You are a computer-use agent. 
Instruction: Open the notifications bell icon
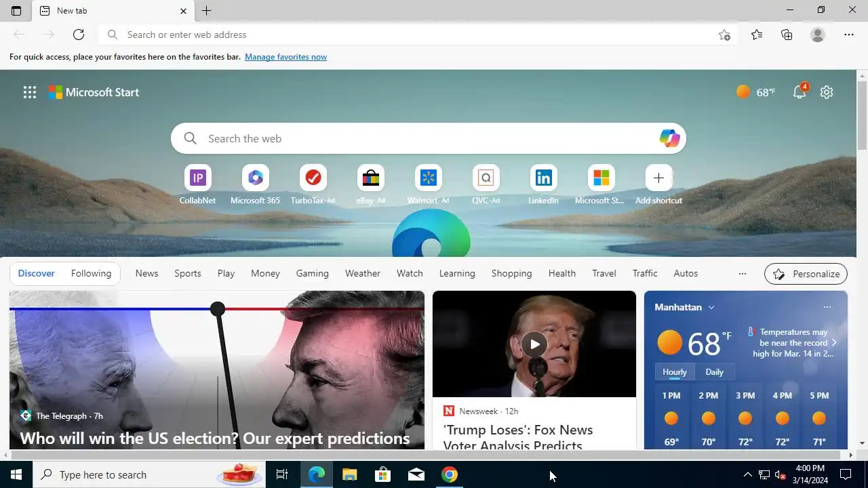click(x=800, y=92)
